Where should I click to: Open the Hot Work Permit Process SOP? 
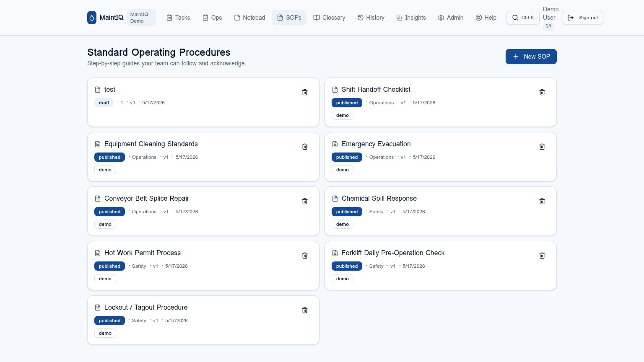click(x=143, y=253)
